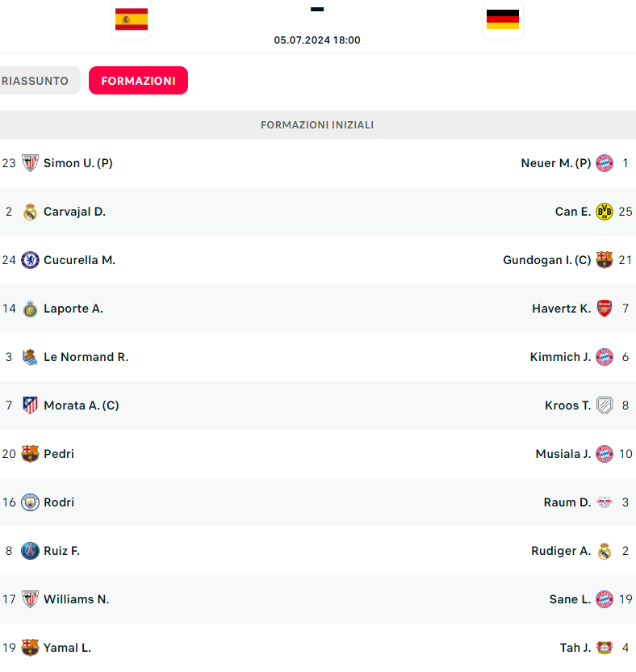
Task: Click the Bayer Leverkusen crest beside Tah
Action: coord(605,648)
